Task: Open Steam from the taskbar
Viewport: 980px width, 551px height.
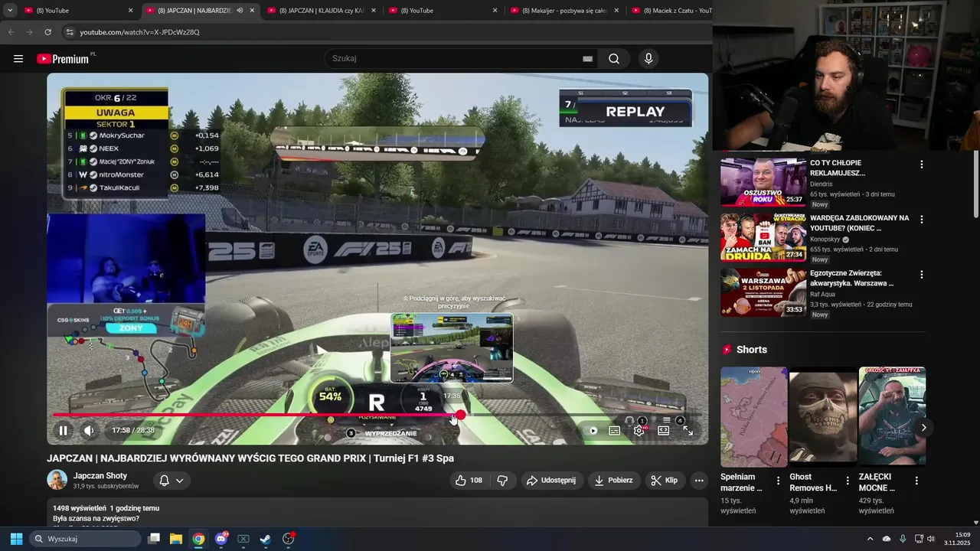Action: [265, 539]
